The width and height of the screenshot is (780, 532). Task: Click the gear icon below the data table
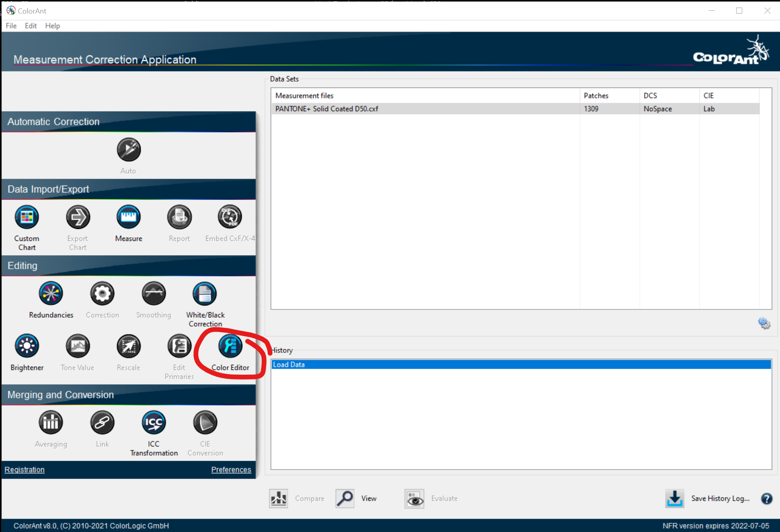pos(764,323)
